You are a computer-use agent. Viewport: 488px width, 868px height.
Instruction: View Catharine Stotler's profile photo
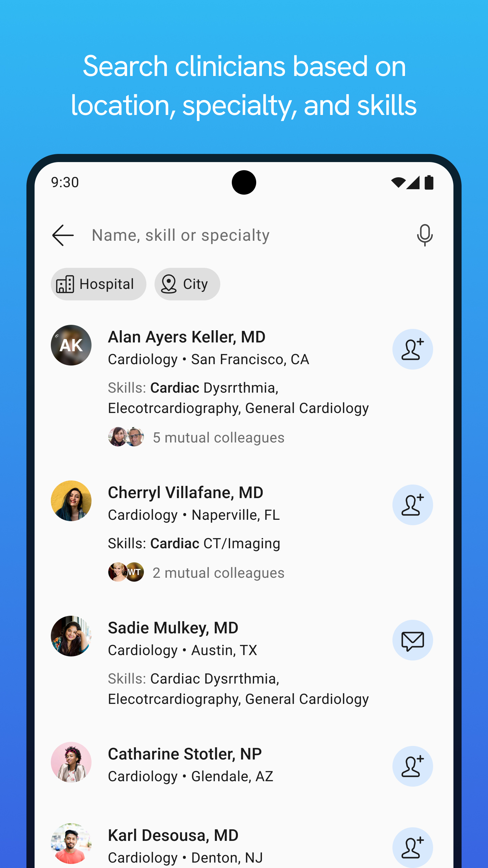click(71, 762)
